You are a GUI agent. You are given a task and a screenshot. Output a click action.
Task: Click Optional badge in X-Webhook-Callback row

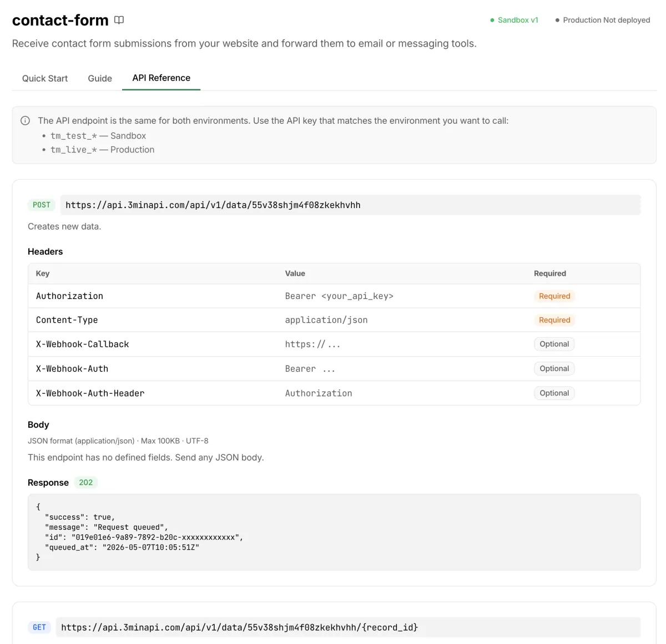coord(554,344)
